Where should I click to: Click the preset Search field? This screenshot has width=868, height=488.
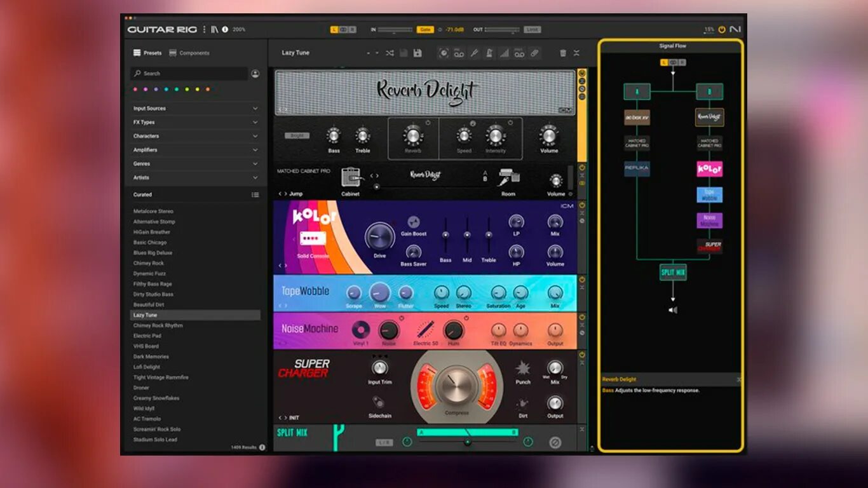click(x=189, y=74)
